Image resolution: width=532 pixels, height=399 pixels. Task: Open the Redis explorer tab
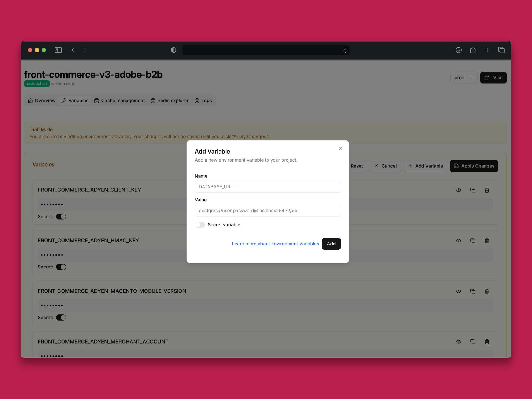click(170, 101)
